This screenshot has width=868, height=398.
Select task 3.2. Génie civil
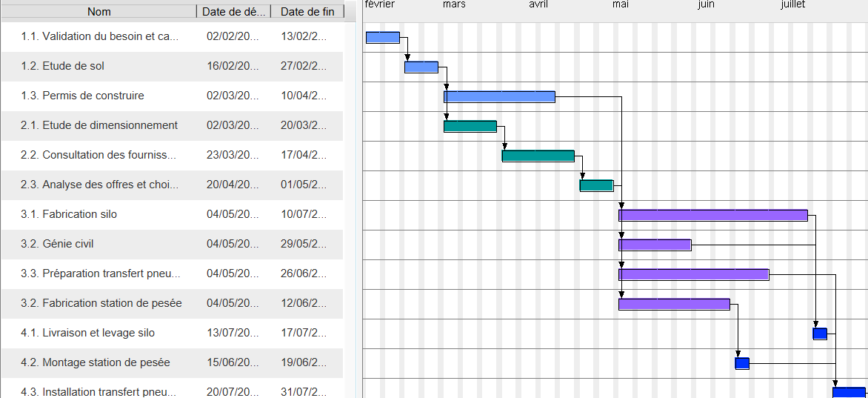tap(172, 245)
